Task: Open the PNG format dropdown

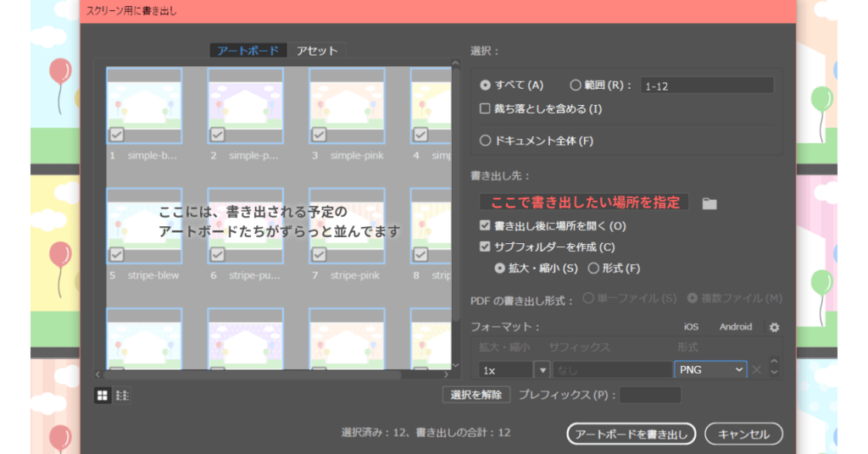Action: tap(710, 370)
